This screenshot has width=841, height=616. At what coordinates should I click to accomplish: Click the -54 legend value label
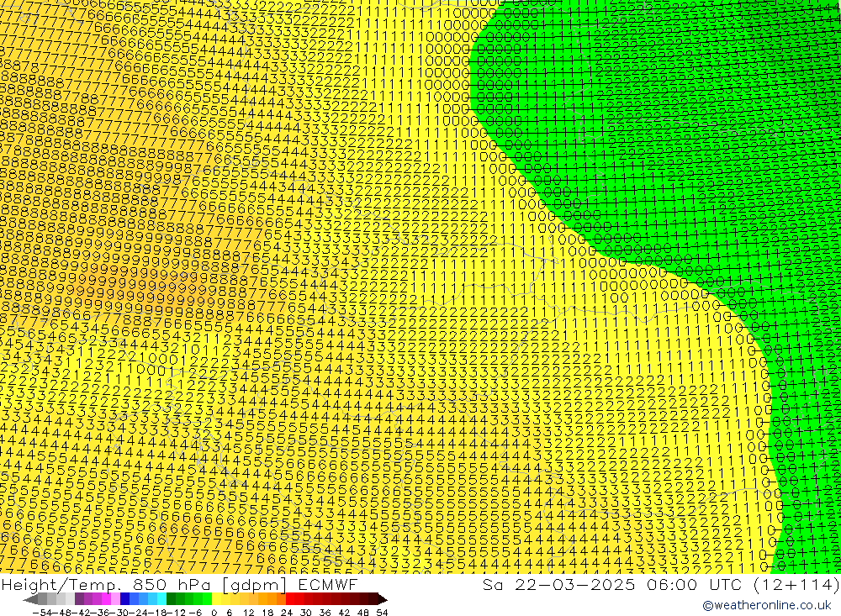tap(42, 613)
